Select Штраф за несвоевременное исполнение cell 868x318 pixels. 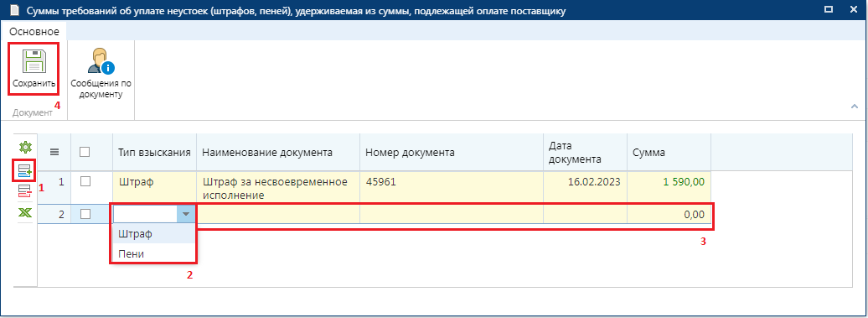(x=278, y=187)
